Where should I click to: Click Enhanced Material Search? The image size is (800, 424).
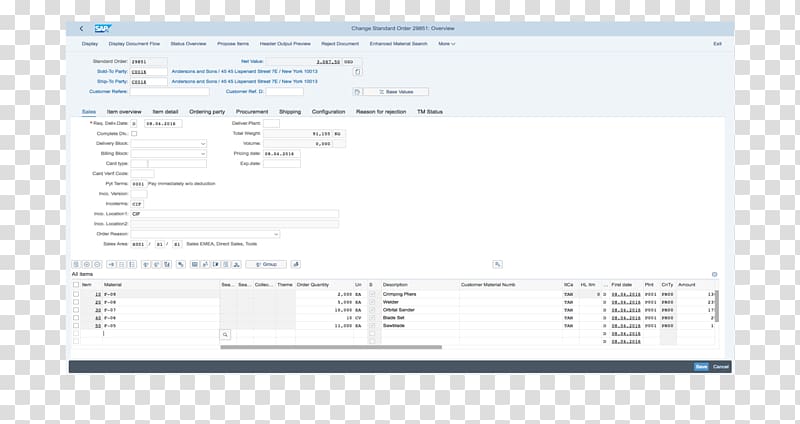pos(398,44)
